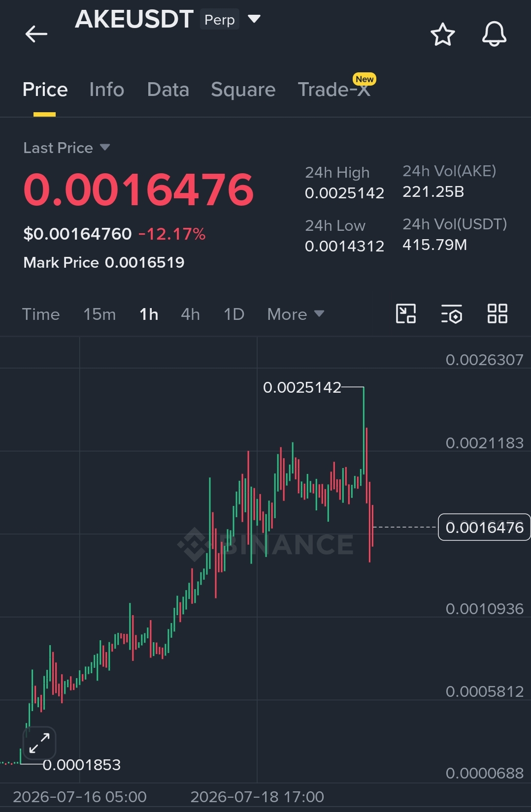Select the 1h chart interval
This screenshot has height=812, width=531.
point(149,314)
